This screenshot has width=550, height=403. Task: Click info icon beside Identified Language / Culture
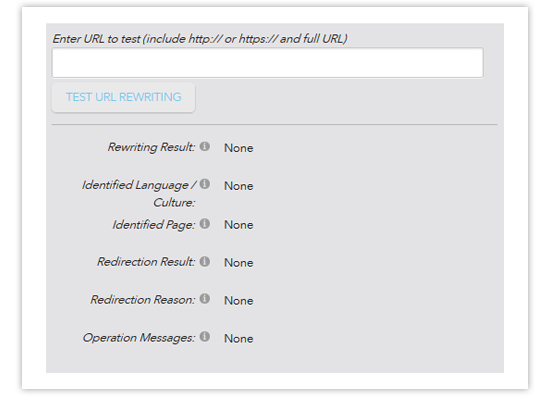(205, 184)
